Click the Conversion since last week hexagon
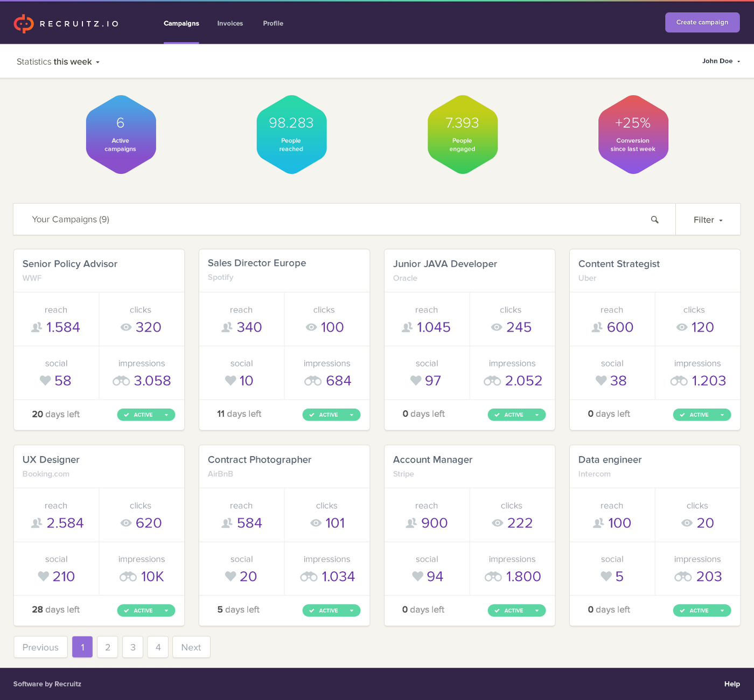Image resolution: width=754 pixels, height=700 pixels. click(x=633, y=135)
